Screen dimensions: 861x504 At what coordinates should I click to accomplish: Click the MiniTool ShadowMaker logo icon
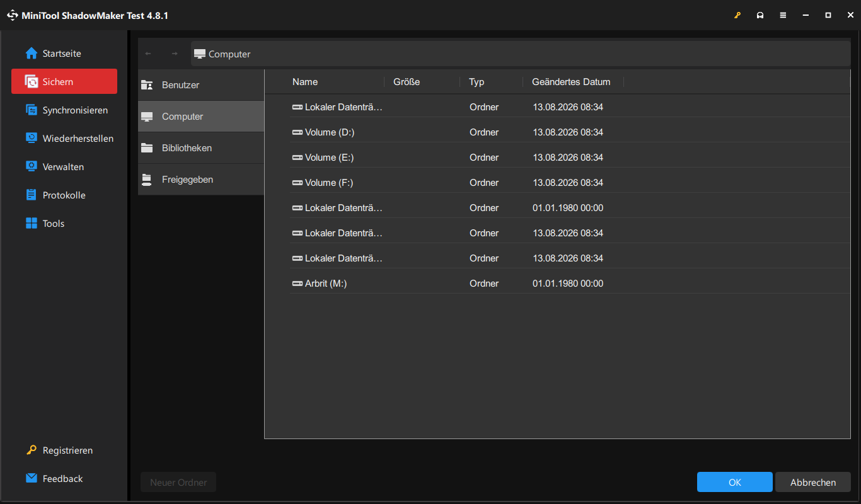13,15
